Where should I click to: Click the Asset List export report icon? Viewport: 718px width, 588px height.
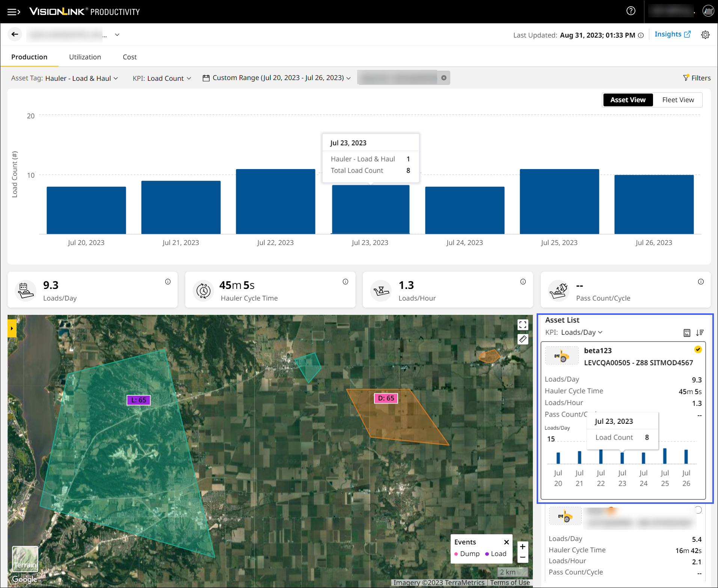(686, 333)
